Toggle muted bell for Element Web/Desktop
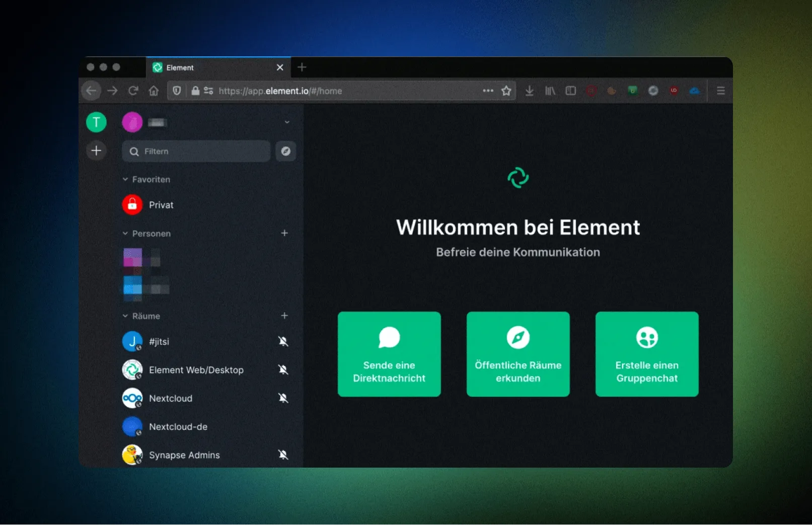Image resolution: width=812 pixels, height=525 pixels. click(283, 370)
